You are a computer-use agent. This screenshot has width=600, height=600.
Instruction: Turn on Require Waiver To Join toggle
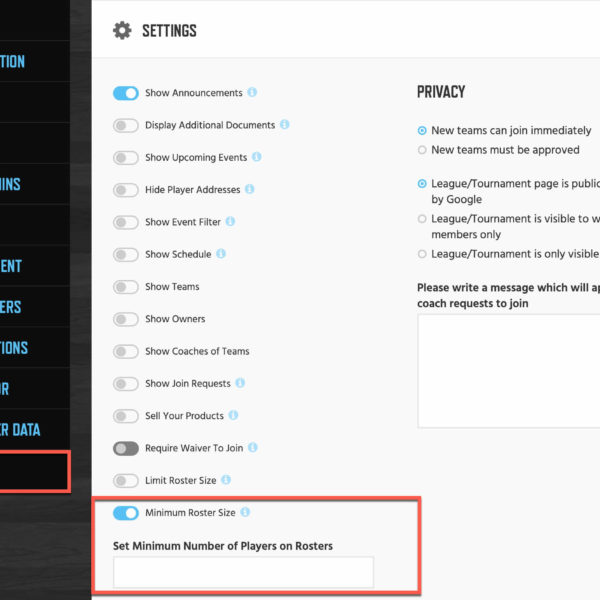(126, 448)
